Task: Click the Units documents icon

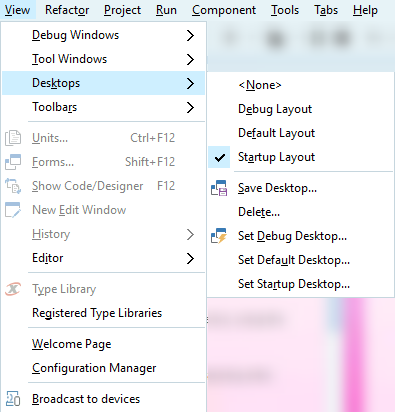Action: (x=13, y=138)
